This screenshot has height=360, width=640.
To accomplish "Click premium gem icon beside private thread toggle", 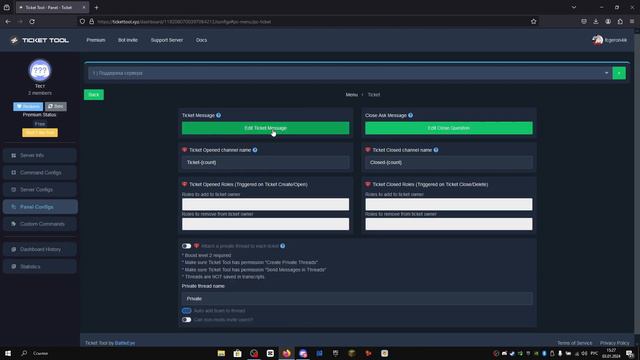I will tap(196, 246).
